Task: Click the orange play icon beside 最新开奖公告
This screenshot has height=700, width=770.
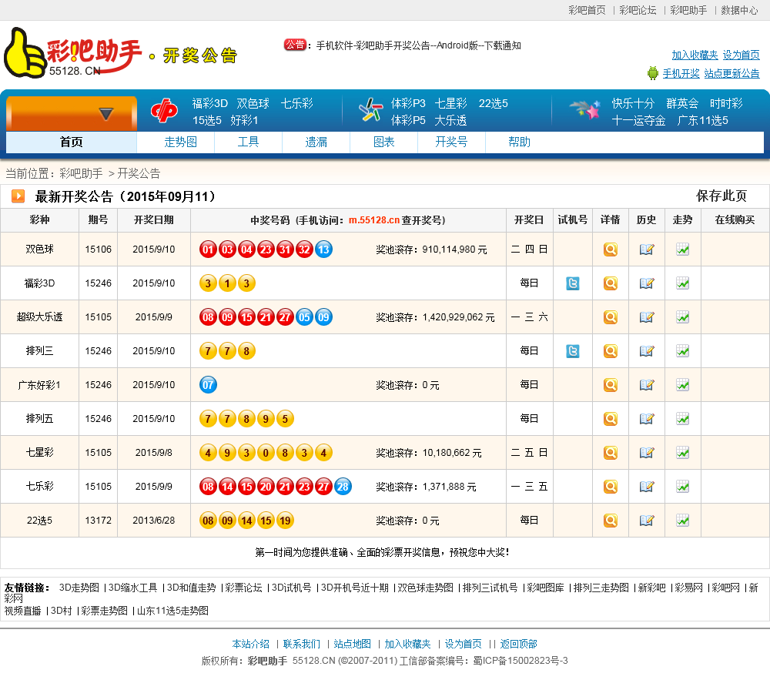Action: tap(18, 196)
